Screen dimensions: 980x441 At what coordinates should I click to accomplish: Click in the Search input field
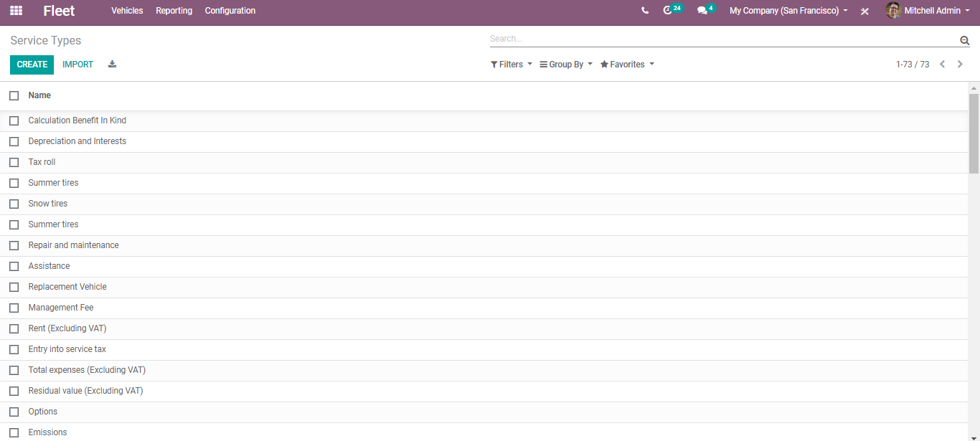pyautogui.click(x=723, y=39)
